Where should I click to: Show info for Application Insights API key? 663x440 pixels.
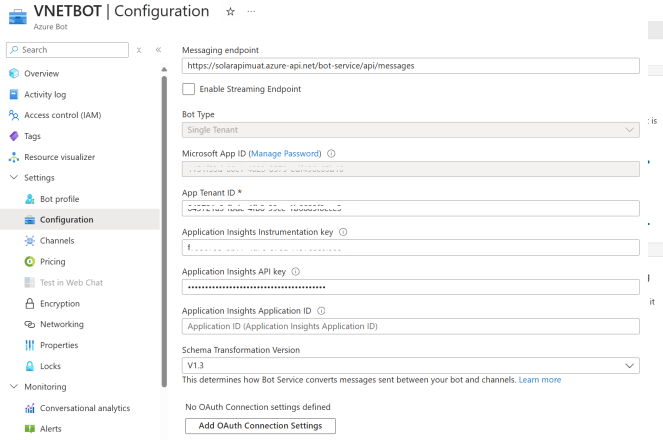tap(296, 271)
